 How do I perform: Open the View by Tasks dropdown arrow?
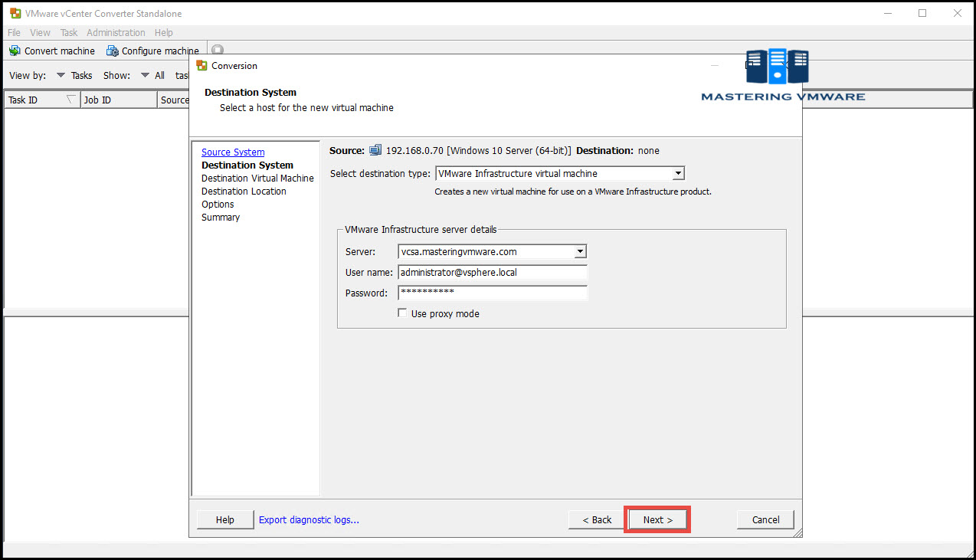(x=61, y=75)
